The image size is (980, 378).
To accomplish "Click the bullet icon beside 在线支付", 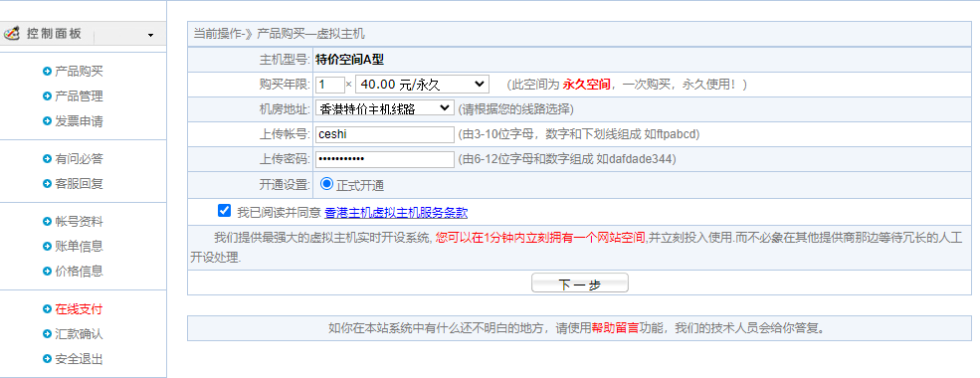I will coord(47,309).
